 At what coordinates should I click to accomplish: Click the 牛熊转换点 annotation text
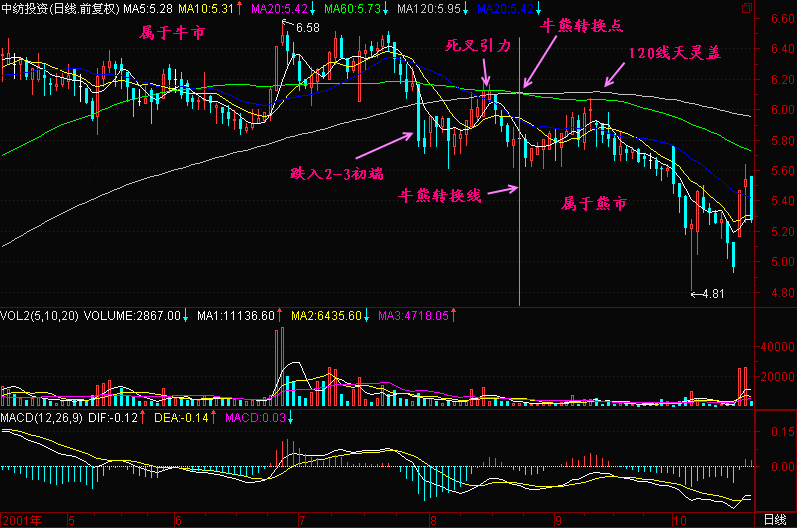click(x=574, y=25)
